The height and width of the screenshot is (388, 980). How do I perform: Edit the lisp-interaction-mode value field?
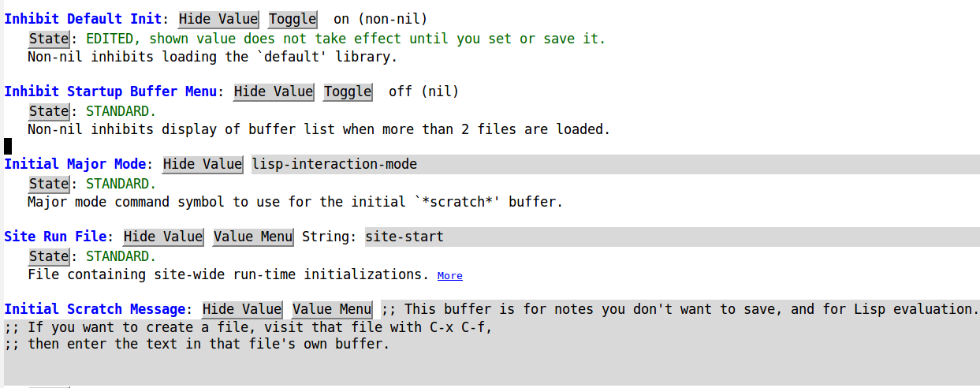[x=616, y=164]
